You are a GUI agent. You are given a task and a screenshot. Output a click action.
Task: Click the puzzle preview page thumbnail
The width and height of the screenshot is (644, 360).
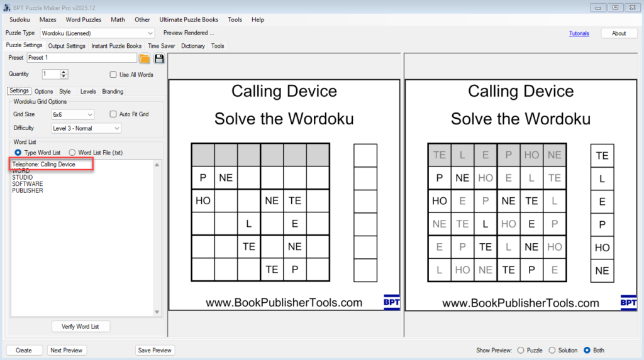(x=284, y=195)
